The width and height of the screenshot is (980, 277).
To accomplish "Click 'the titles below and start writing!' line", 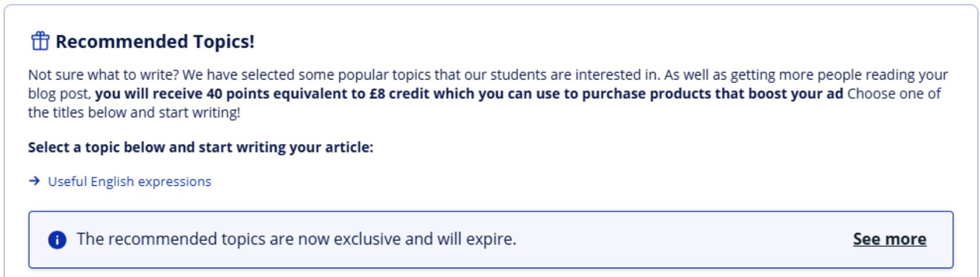I will coord(134,112).
